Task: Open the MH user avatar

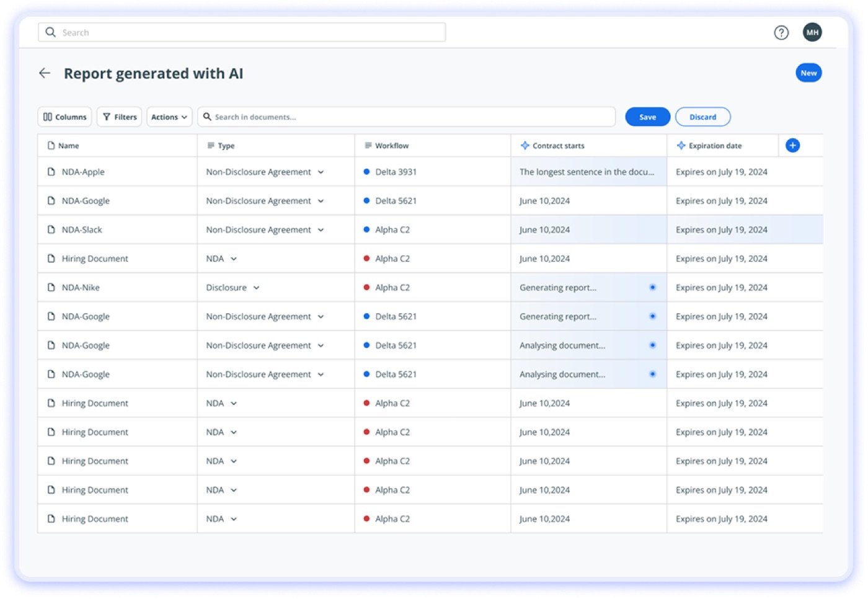Action: click(x=812, y=32)
